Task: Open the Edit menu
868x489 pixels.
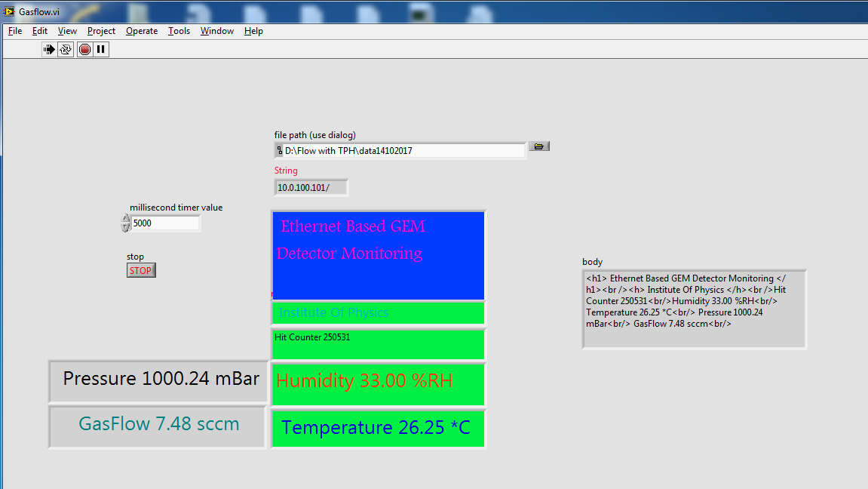Action: tap(39, 31)
